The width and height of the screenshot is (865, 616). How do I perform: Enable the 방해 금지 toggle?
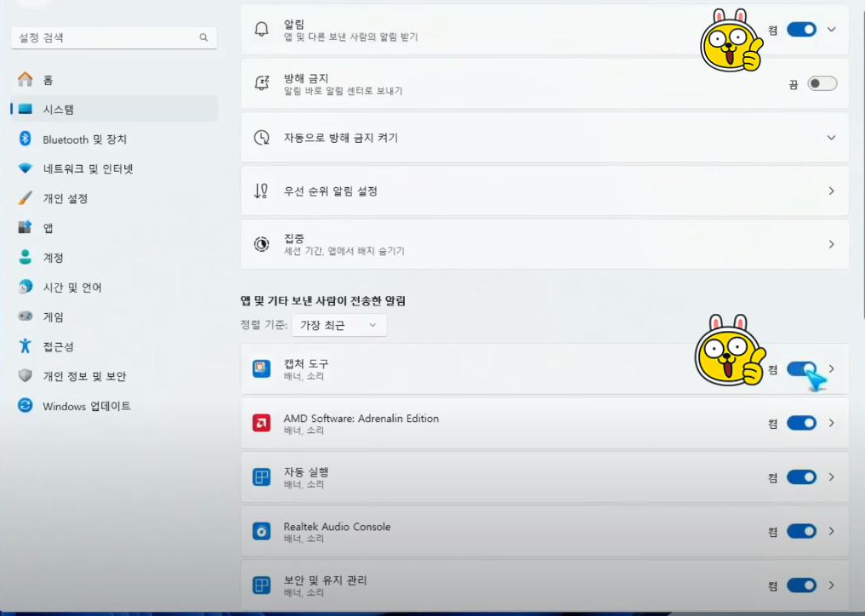tap(822, 83)
